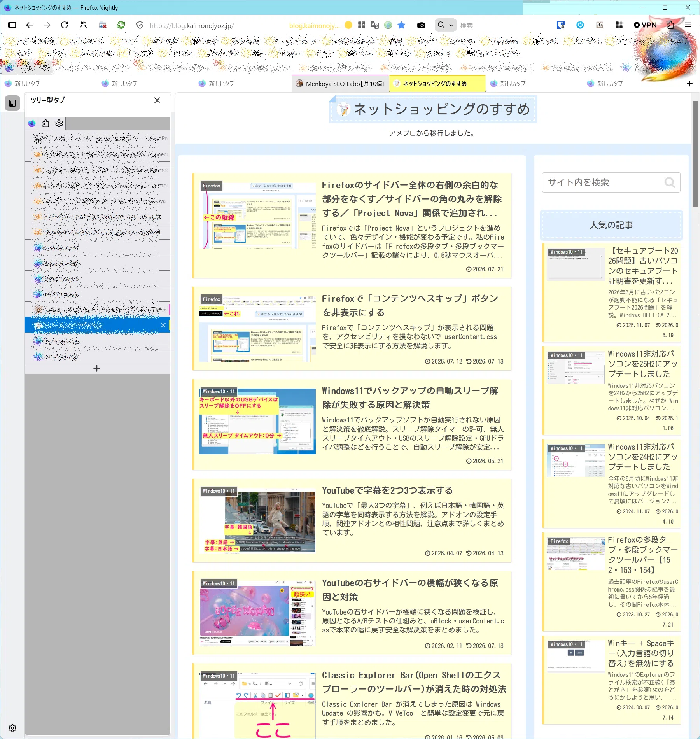Click the four-squares apps toolbar icon

(x=619, y=25)
